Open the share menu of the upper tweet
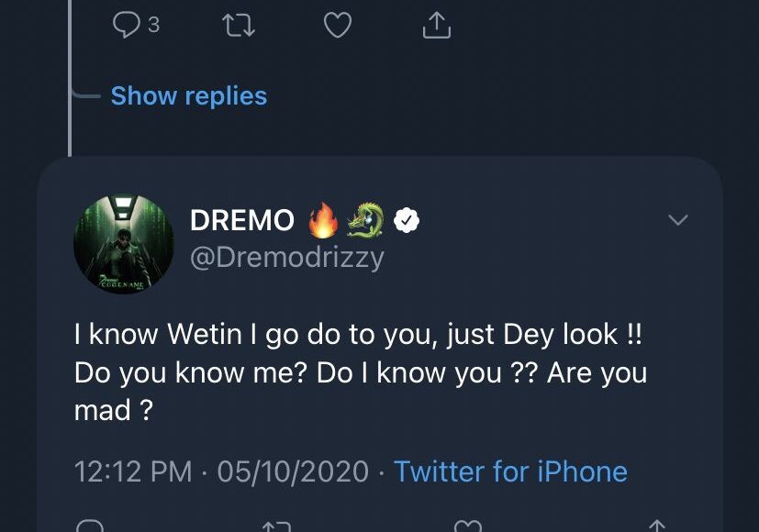The height and width of the screenshot is (532, 759). tap(437, 26)
